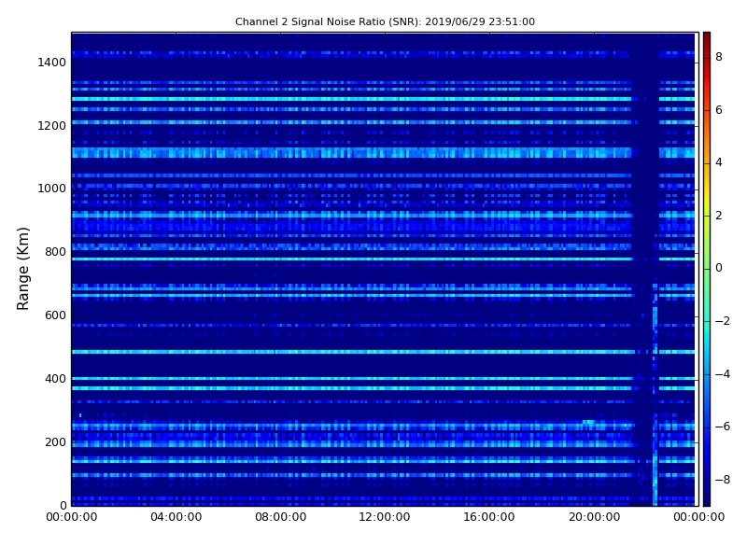
Task: Click the green middle of the colorbar
Action: (x=707, y=268)
